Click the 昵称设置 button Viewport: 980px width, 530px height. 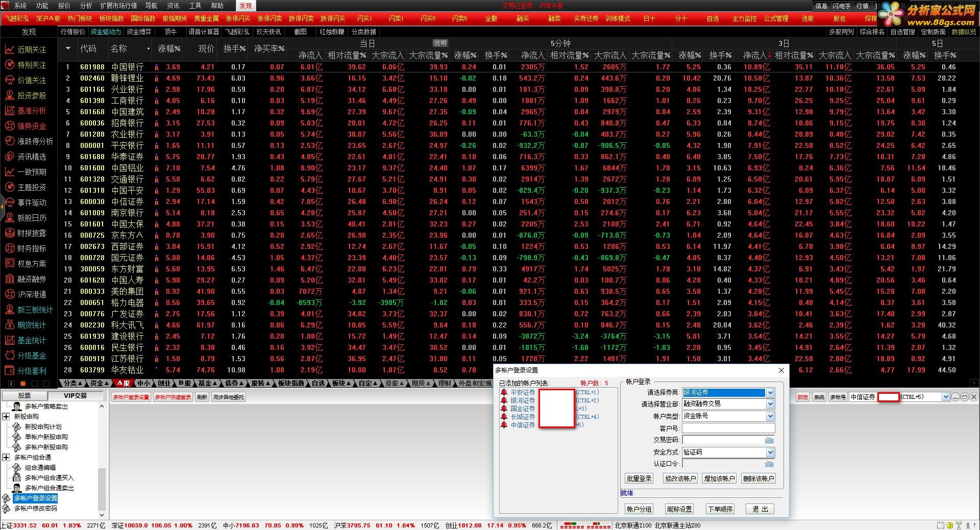coord(679,509)
